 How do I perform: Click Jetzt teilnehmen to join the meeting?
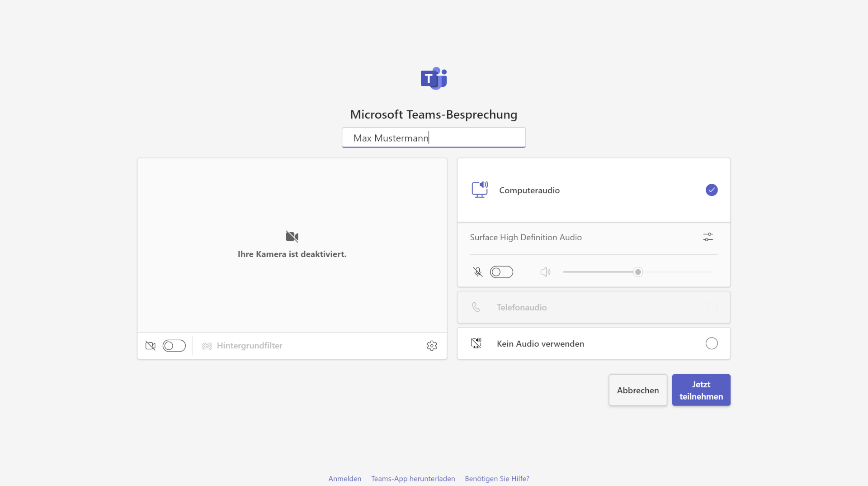701,390
